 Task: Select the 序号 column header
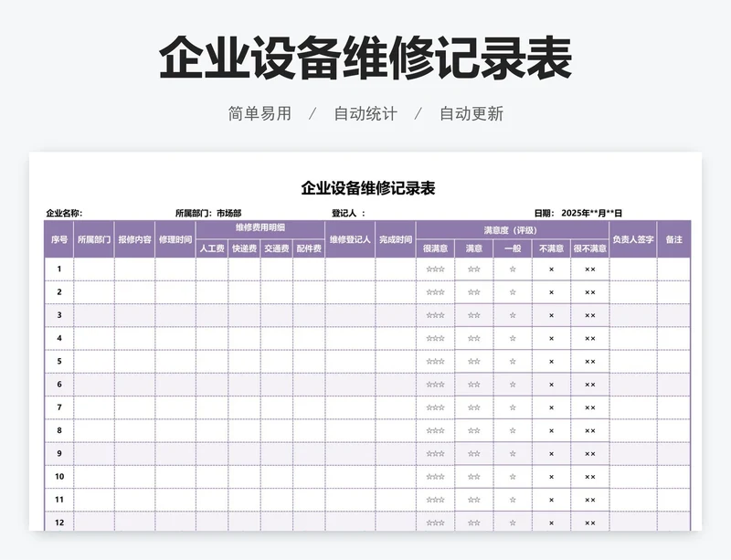click(59, 239)
